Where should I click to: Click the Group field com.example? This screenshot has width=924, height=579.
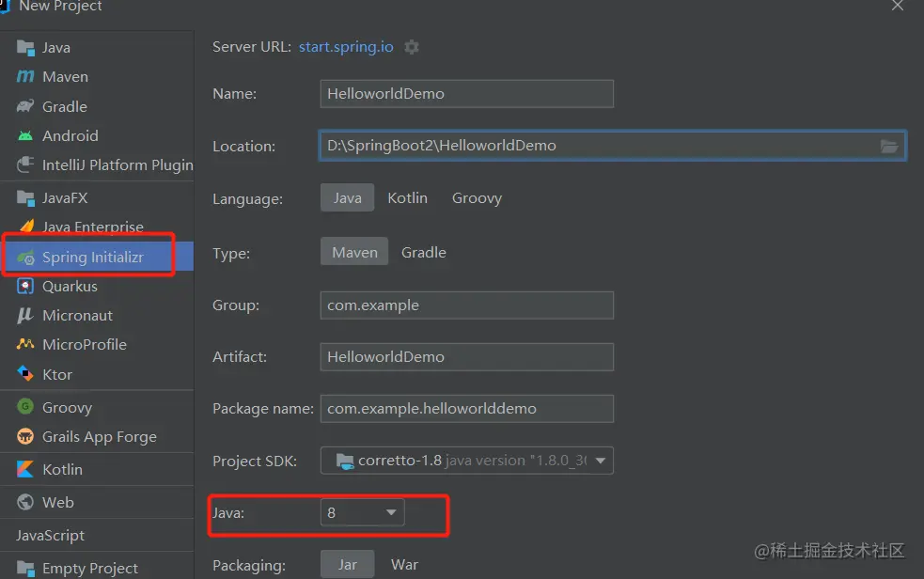tap(467, 305)
